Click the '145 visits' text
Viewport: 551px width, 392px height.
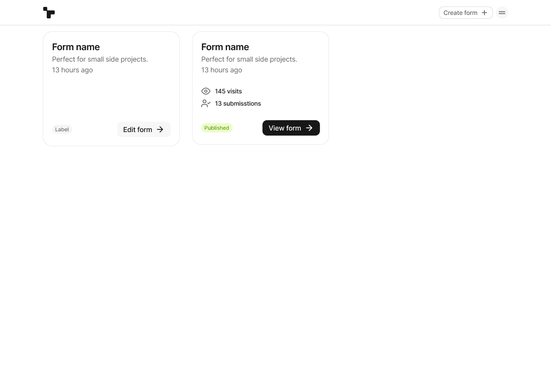[228, 91]
